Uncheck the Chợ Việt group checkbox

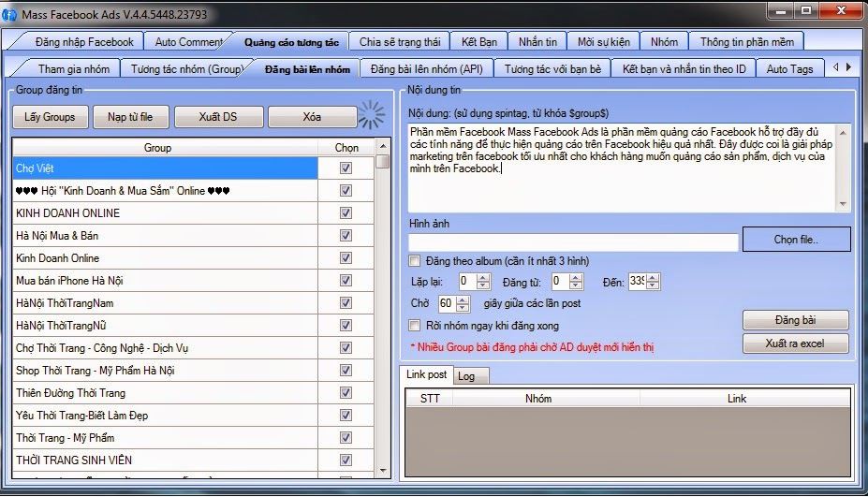[x=346, y=168]
